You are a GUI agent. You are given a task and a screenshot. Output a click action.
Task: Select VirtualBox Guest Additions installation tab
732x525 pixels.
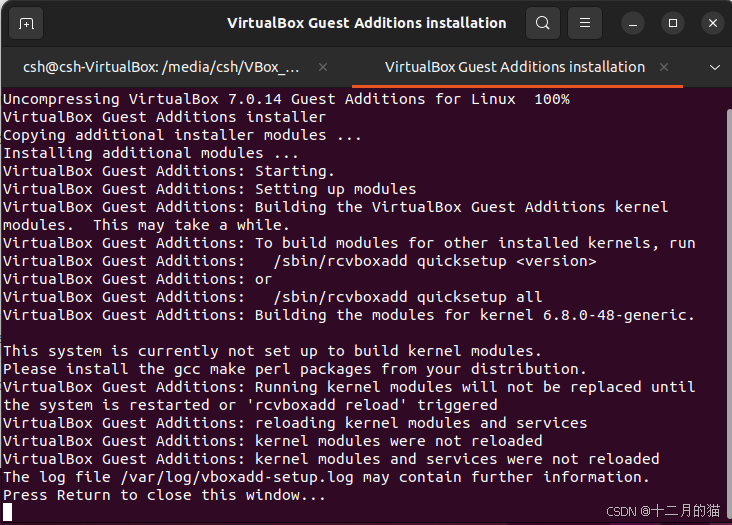pyautogui.click(x=515, y=67)
